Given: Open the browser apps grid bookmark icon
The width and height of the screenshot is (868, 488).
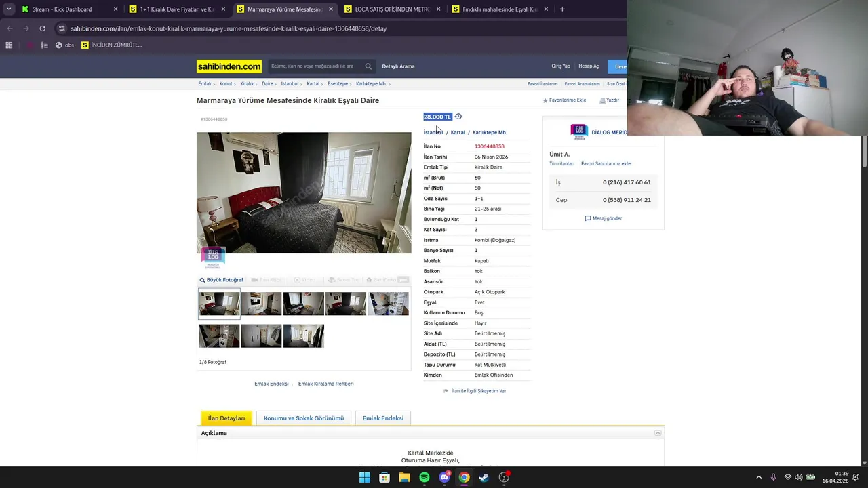Looking at the screenshot, I should tap(9, 45).
